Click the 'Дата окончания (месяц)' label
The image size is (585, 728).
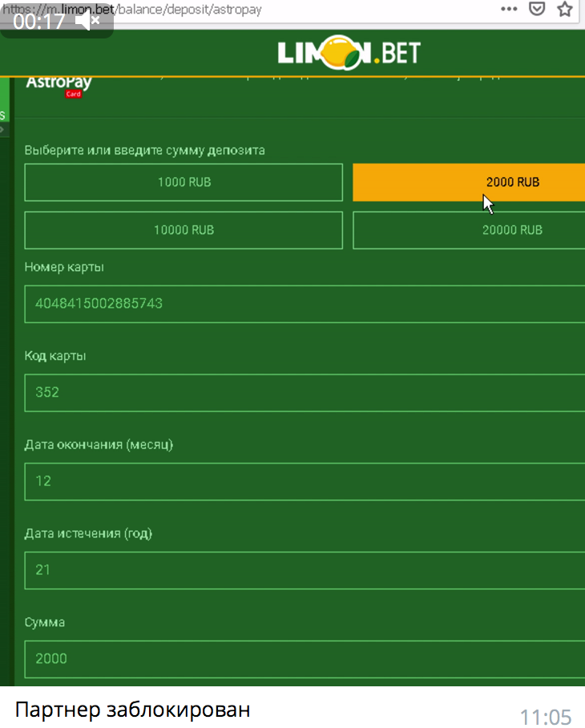99,445
